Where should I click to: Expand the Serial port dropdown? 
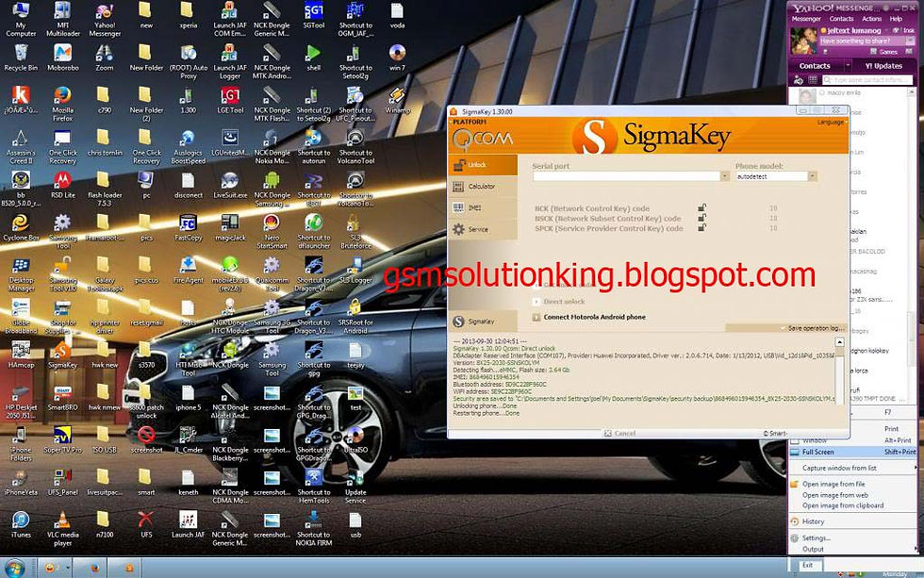725,176
